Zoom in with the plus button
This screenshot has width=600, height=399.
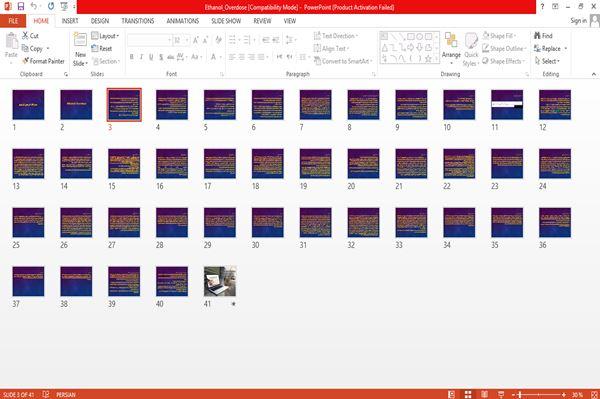tap(564, 394)
